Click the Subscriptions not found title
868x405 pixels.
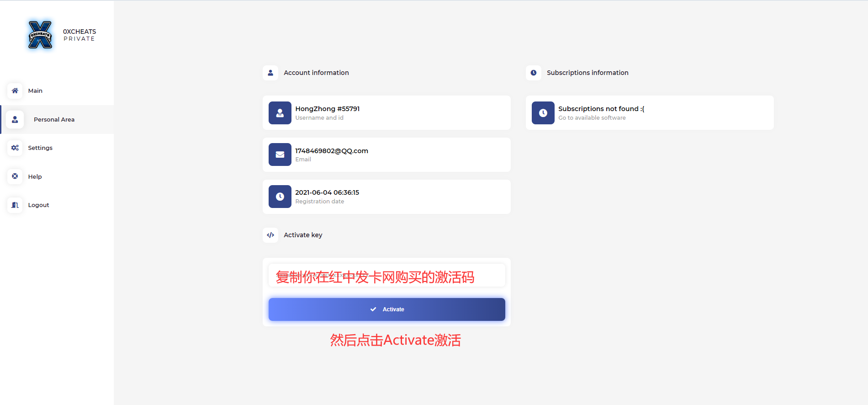click(x=601, y=109)
